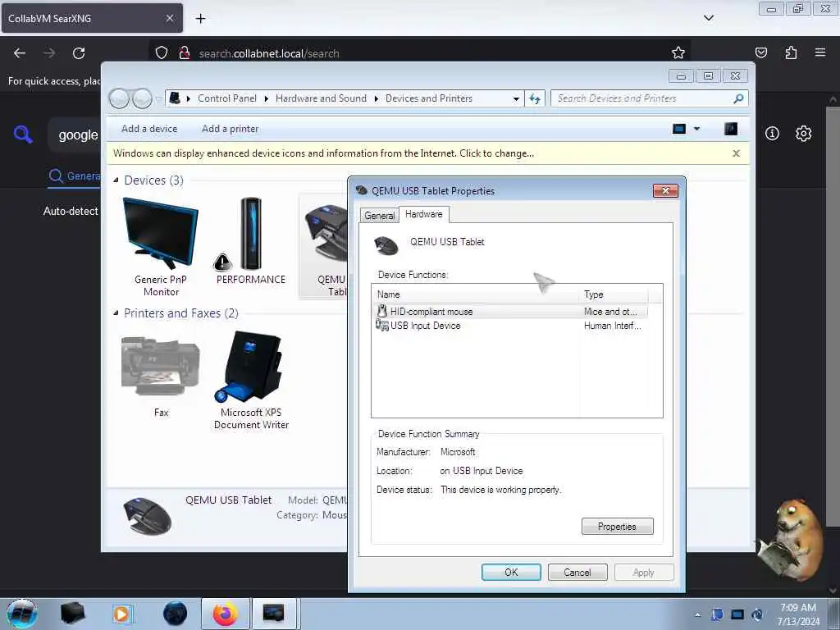Image resolution: width=840 pixels, height=630 pixels.
Task: Confirm dialog with OK button
Action: pos(511,572)
